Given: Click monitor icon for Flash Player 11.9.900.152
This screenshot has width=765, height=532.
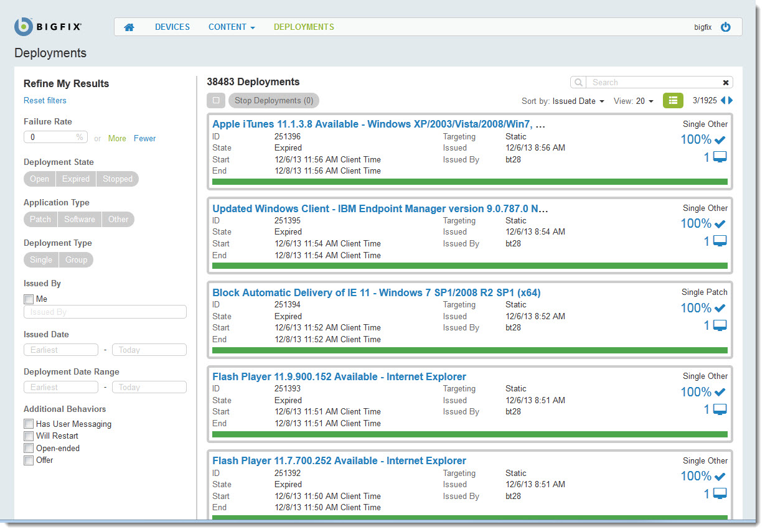Looking at the screenshot, I should click(720, 409).
